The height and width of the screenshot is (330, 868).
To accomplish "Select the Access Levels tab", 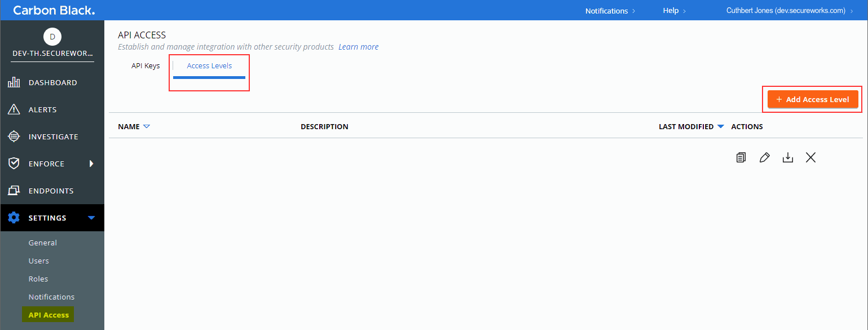I will click(209, 66).
